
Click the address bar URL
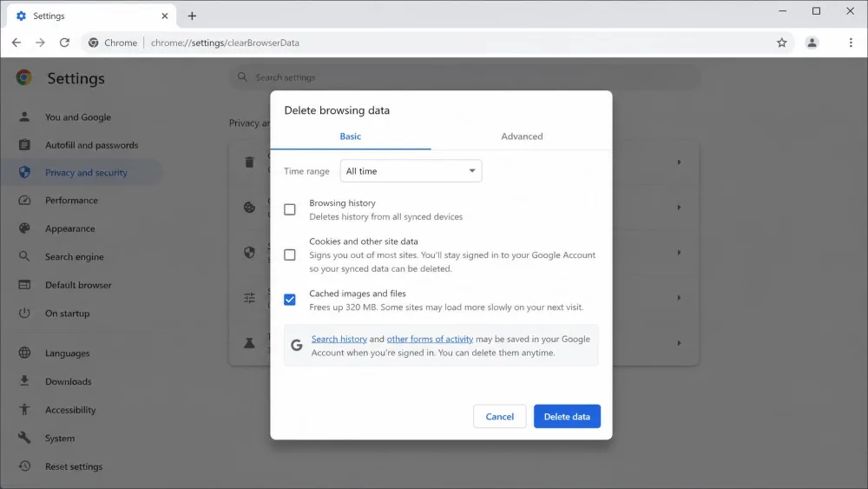click(225, 43)
